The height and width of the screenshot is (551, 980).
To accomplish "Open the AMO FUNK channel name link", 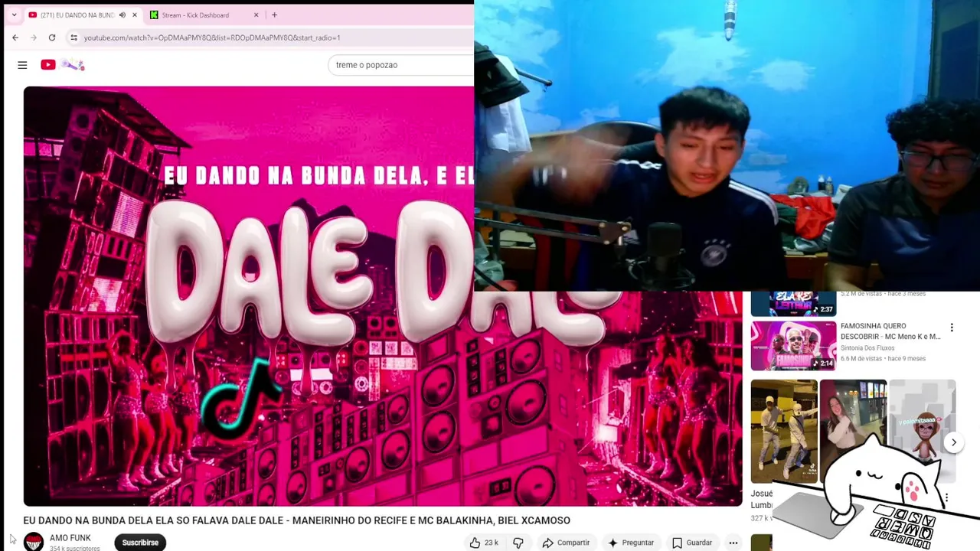I will tap(70, 538).
